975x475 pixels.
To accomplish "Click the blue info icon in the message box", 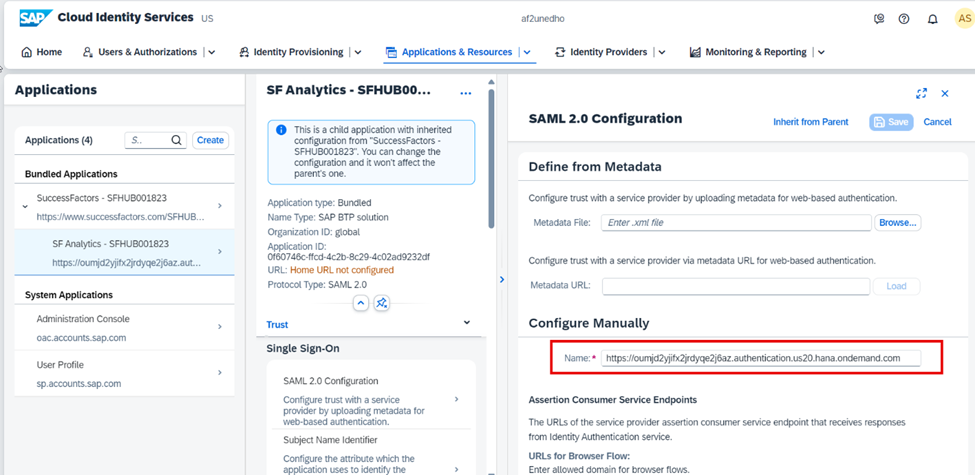I will point(281,130).
